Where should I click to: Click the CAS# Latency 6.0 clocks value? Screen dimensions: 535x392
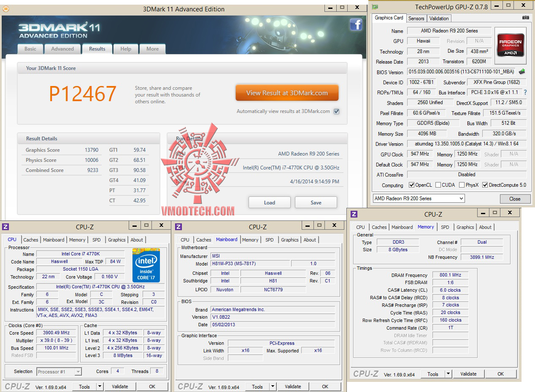[451, 290]
